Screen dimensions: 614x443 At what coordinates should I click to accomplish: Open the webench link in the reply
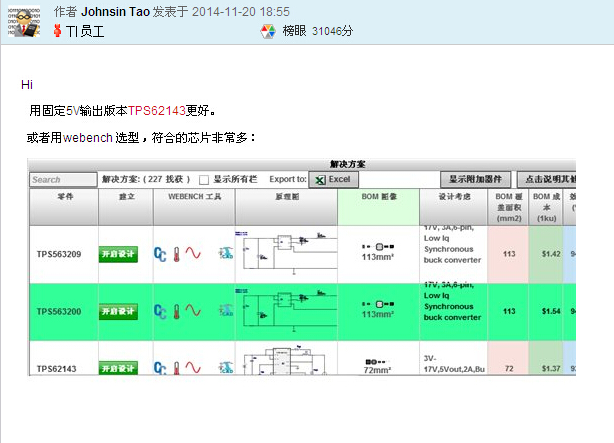[88, 138]
